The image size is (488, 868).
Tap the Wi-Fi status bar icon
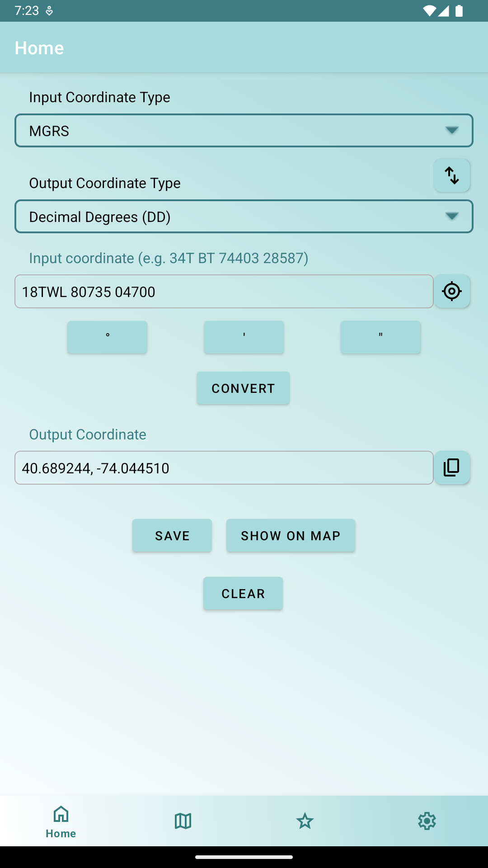tap(428, 11)
